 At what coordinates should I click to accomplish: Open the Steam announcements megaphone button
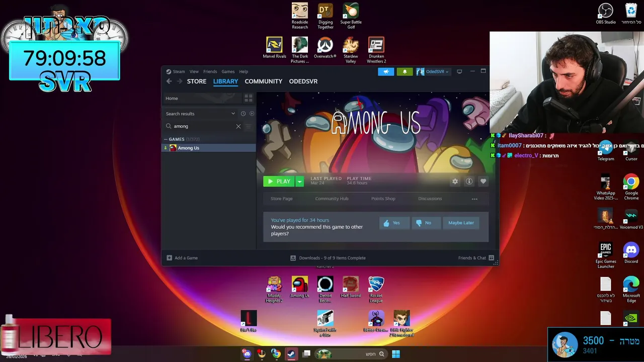click(386, 71)
